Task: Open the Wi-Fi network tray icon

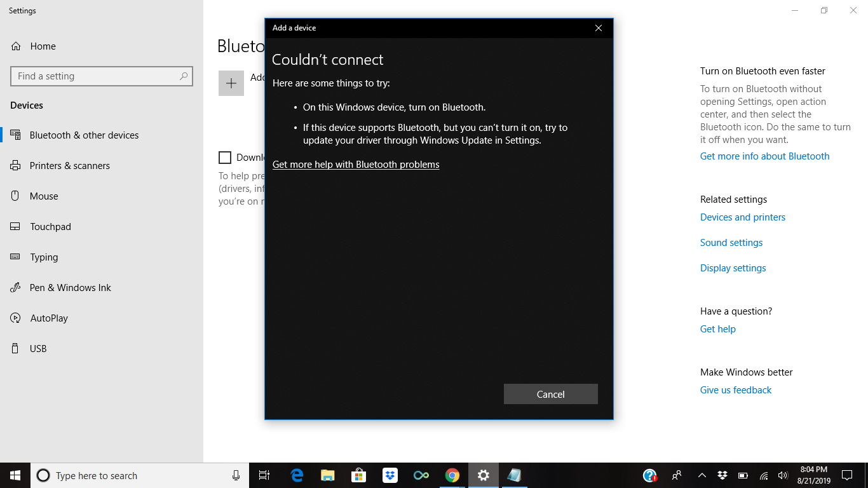Action: pos(764,475)
